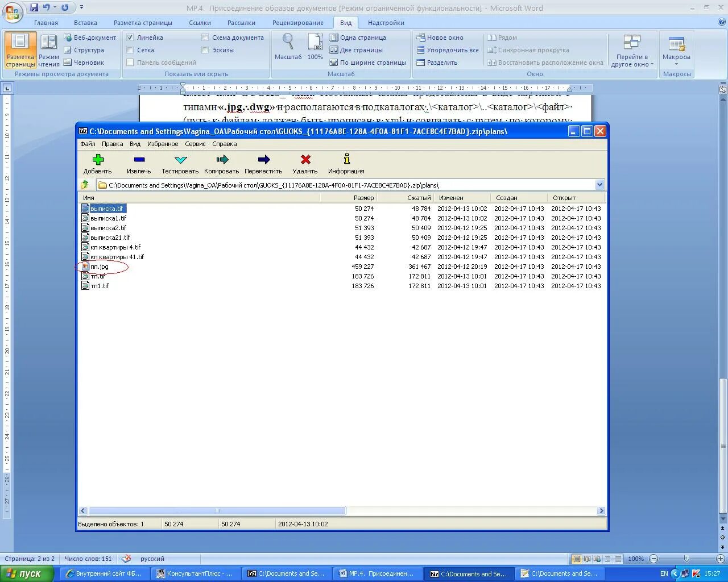Open the Масштаб zoom dialog
Image resolution: width=728 pixels, height=582 pixels.
[x=288, y=47]
